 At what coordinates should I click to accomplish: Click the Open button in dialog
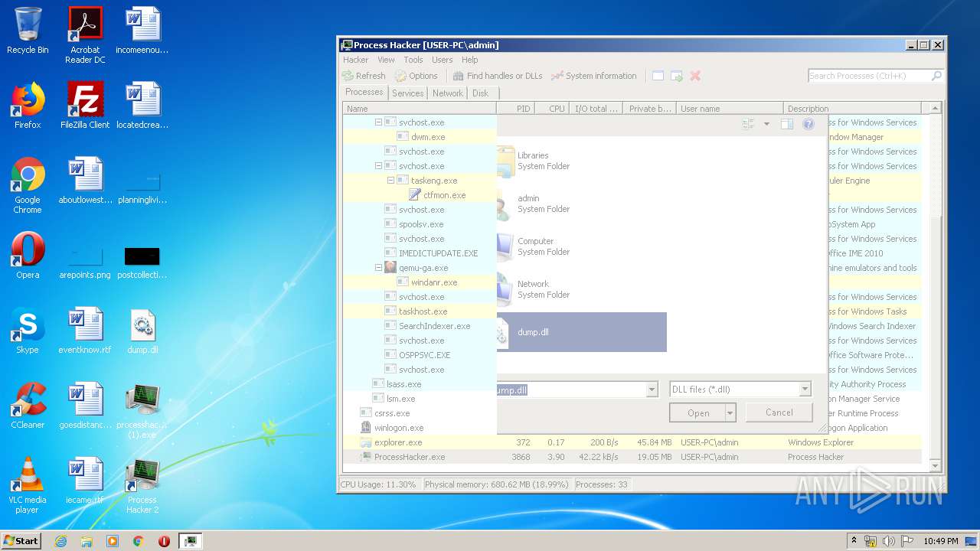point(697,413)
